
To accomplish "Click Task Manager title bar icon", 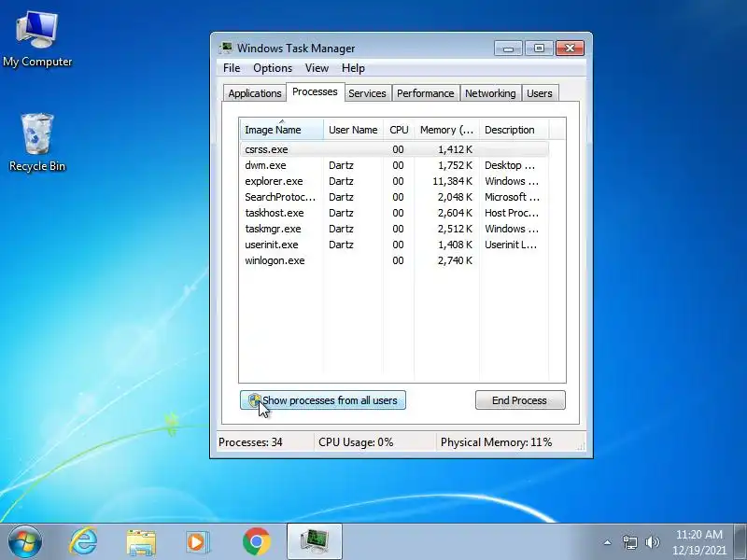I will (x=226, y=48).
